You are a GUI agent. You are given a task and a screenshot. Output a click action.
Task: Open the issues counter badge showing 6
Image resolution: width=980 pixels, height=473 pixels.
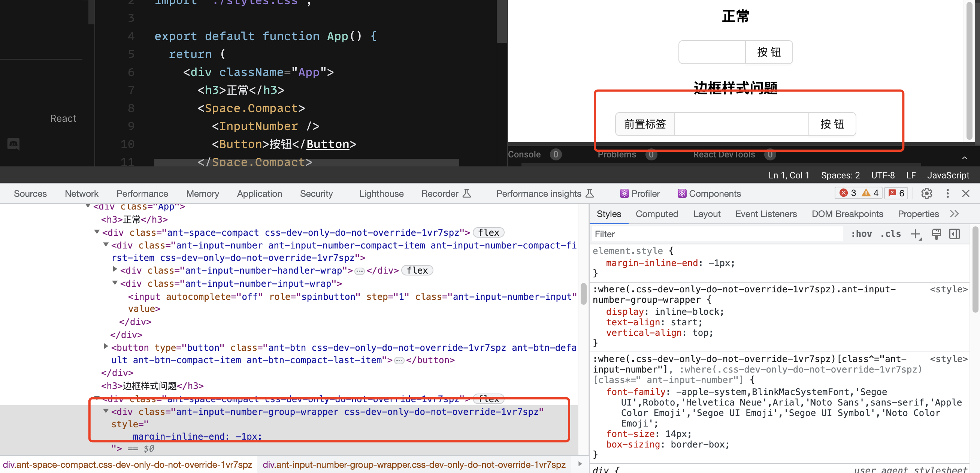pyautogui.click(x=896, y=193)
